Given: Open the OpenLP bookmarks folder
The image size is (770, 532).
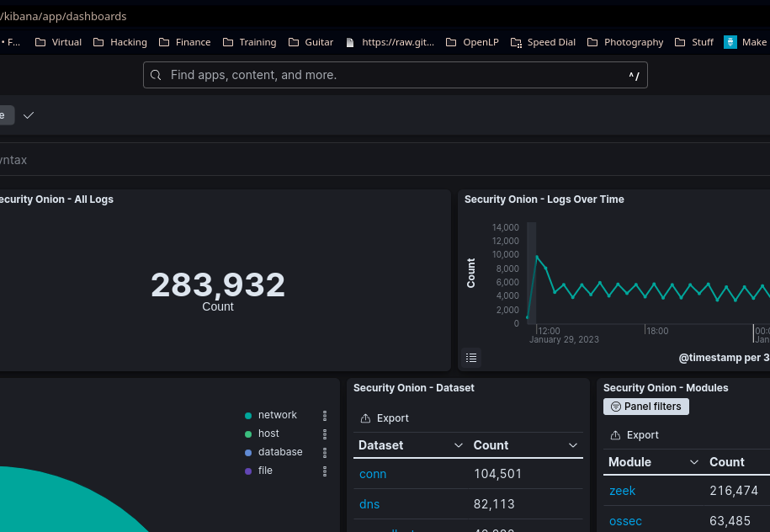Looking at the screenshot, I should (x=472, y=42).
